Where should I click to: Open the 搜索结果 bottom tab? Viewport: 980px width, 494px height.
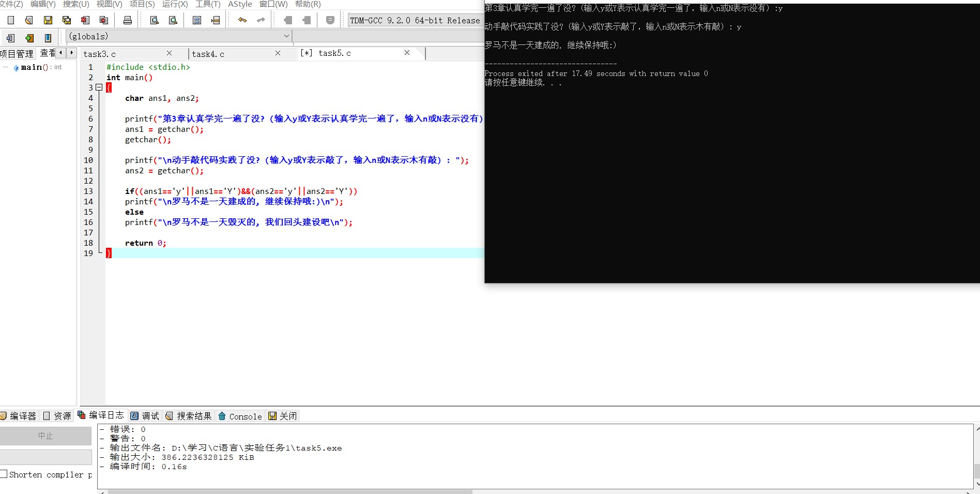(189, 416)
